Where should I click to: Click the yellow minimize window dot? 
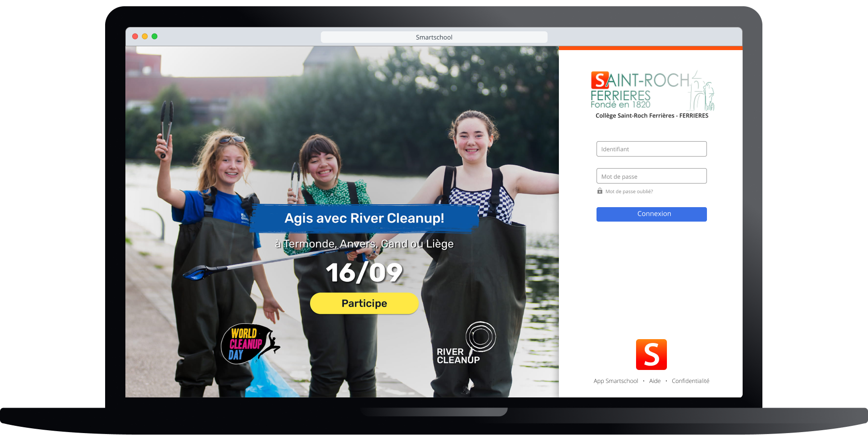145,37
